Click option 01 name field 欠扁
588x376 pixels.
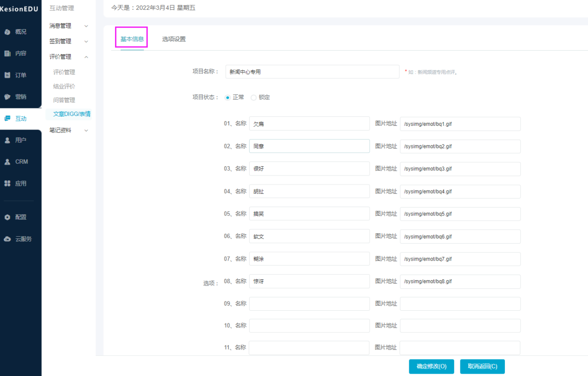tap(309, 124)
